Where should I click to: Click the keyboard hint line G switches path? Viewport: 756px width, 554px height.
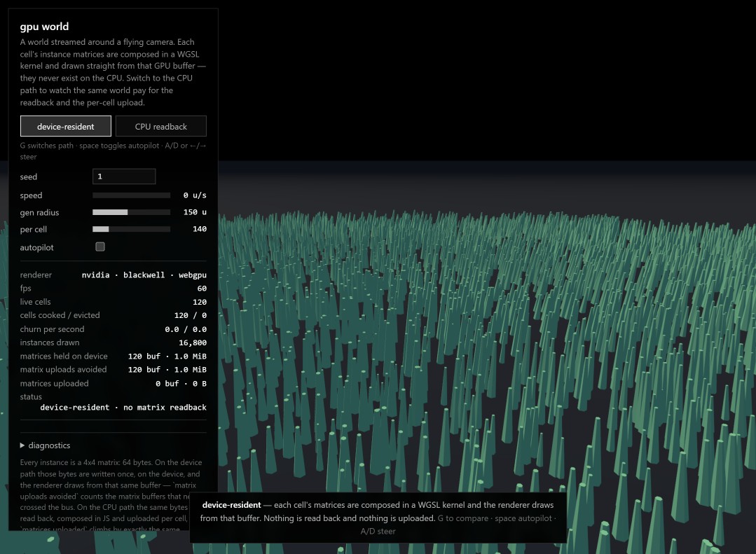click(x=113, y=151)
